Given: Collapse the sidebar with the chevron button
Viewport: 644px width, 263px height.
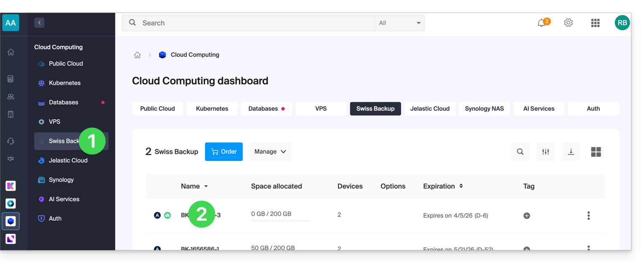Looking at the screenshot, I should click(39, 23).
